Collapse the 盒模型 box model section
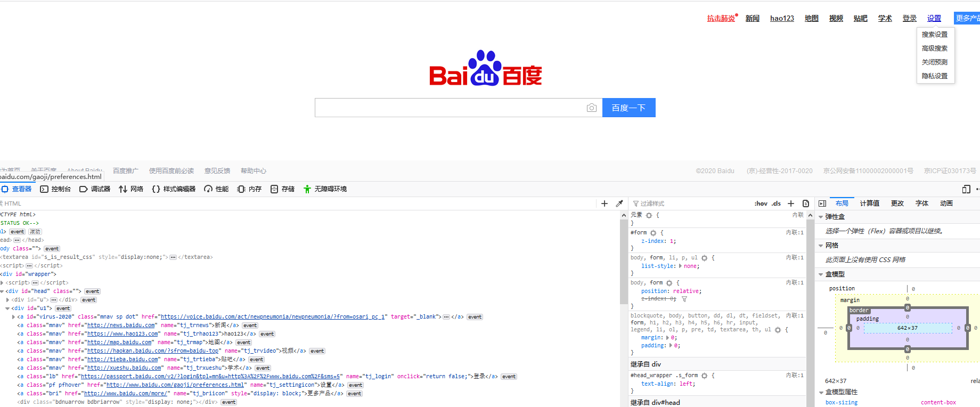Screen dimensions: 980x407 [x=821, y=274]
